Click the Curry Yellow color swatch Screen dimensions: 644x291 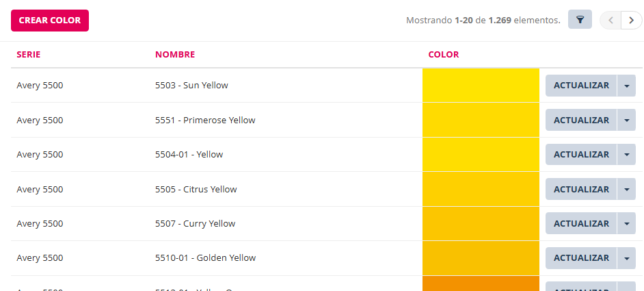[481, 223]
